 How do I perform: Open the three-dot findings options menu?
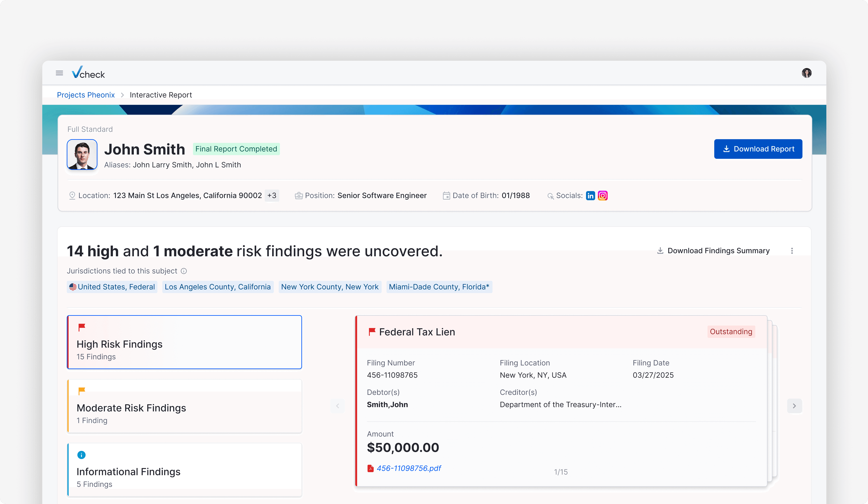pyautogui.click(x=792, y=251)
